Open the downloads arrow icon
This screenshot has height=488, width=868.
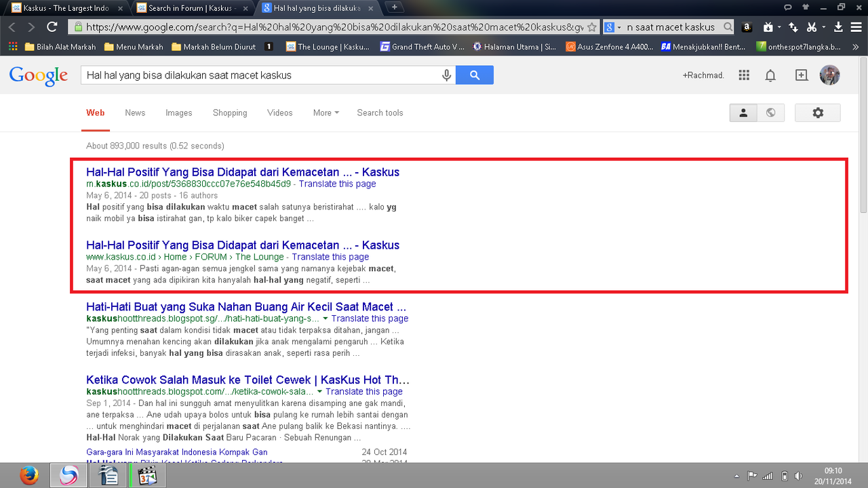pos(838,27)
